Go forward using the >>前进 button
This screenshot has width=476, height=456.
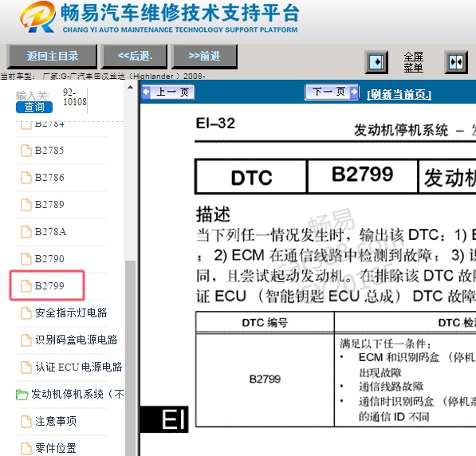click(x=204, y=56)
